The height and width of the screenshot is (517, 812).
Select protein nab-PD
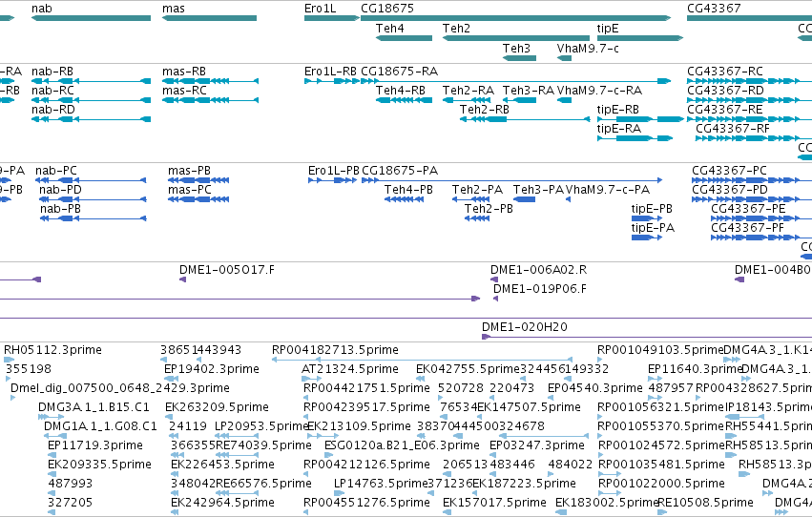point(93,199)
